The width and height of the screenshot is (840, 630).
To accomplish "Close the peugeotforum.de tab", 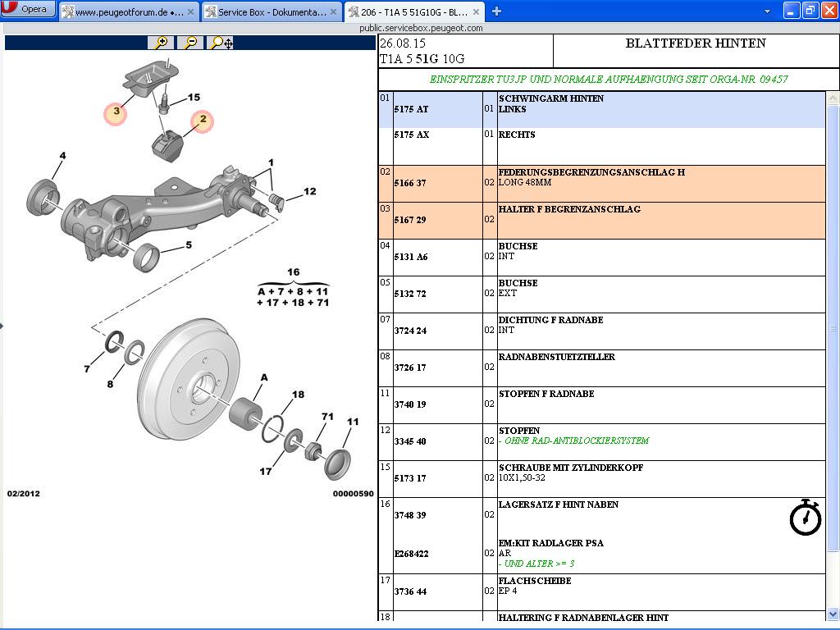I will tap(191, 12).
